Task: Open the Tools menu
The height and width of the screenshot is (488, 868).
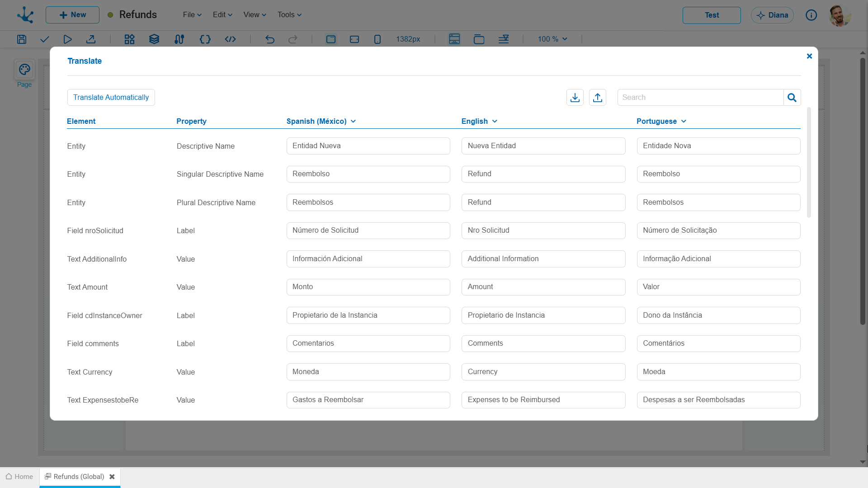Action: (289, 15)
